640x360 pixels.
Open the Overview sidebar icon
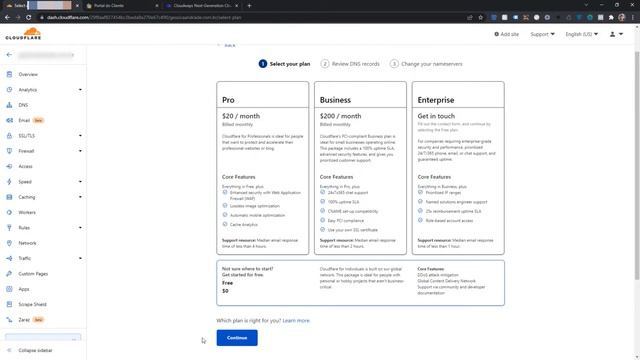pos(9,74)
